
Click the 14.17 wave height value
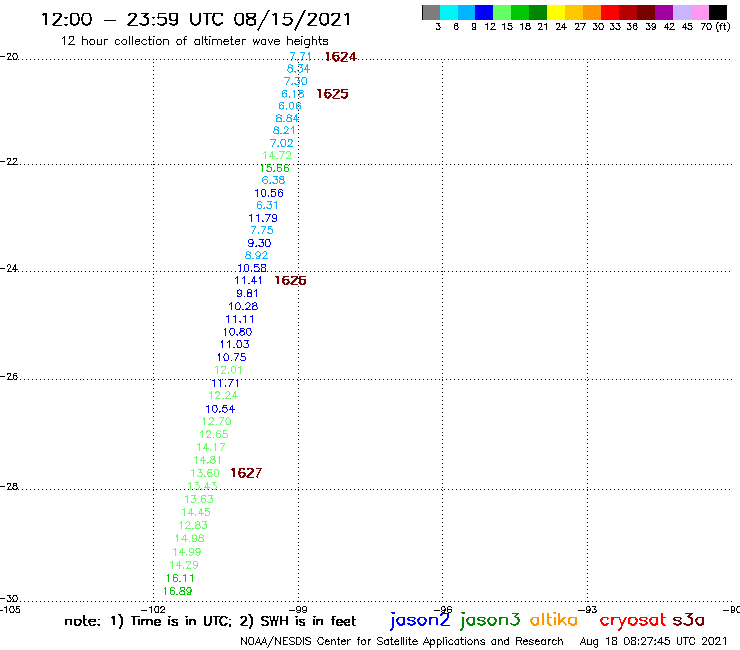(x=211, y=447)
